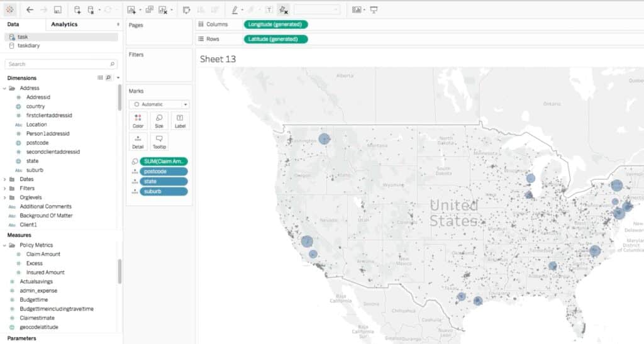Click the Presentation Mode icon
This screenshot has width=644, height=344.
tap(374, 10)
